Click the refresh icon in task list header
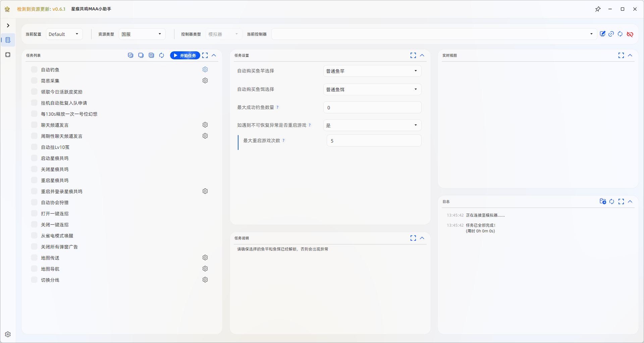 click(x=162, y=55)
